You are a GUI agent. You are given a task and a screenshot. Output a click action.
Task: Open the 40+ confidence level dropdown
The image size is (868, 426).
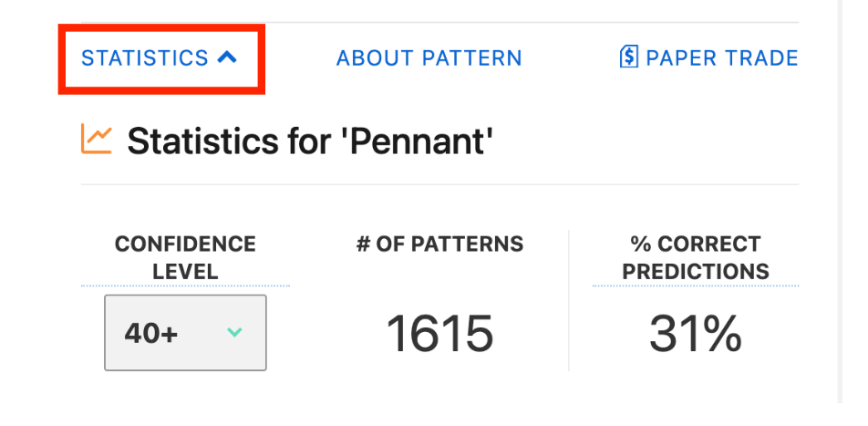[185, 332]
